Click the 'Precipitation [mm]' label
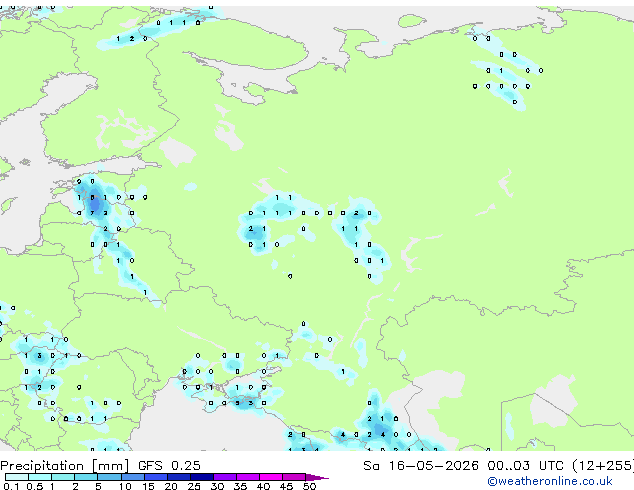 [x=65, y=466]
